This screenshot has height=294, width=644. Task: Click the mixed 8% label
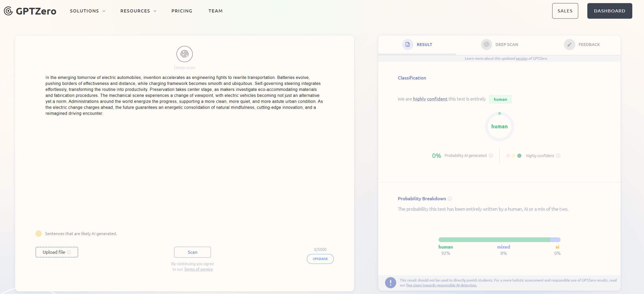(x=504, y=250)
